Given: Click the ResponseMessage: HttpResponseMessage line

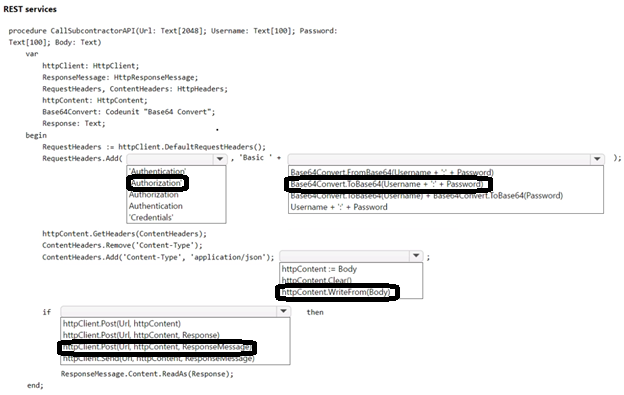Looking at the screenshot, I should [x=120, y=78].
